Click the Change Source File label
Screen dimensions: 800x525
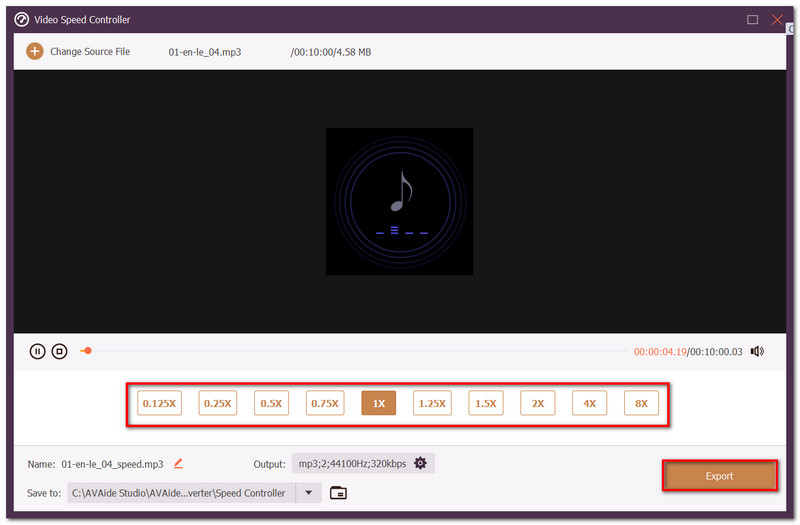[x=90, y=52]
